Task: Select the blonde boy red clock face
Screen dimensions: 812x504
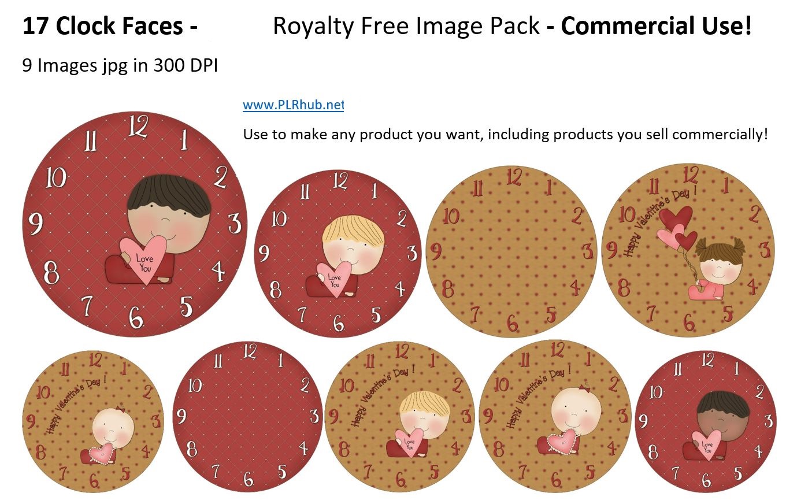Action: point(338,253)
